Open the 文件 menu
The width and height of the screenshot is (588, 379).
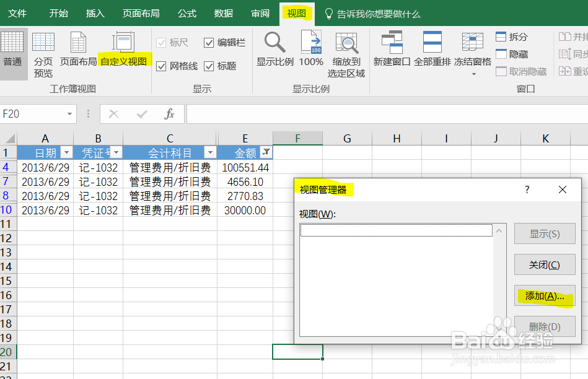17,13
